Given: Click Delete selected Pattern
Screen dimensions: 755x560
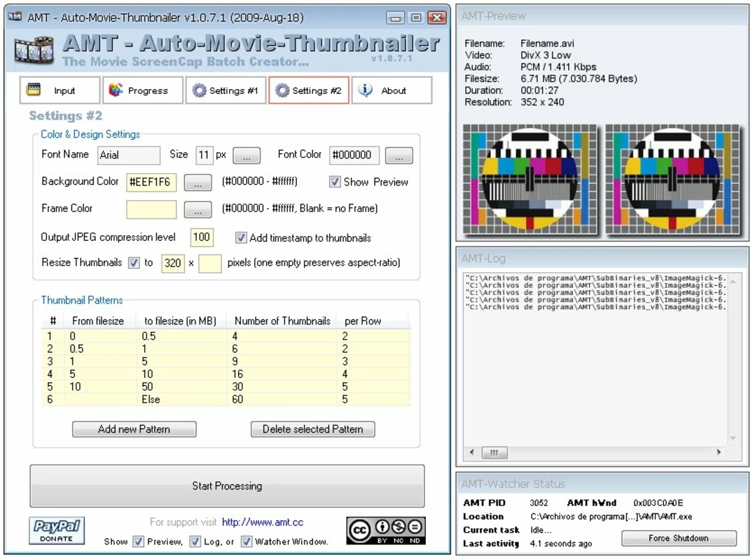Looking at the screenshot, I should [313, 429].
